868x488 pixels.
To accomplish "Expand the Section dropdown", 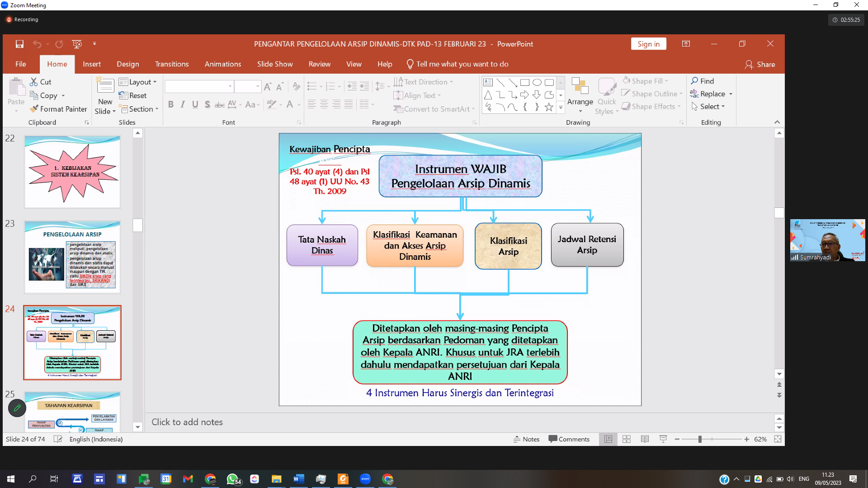I will coord(139,109).
